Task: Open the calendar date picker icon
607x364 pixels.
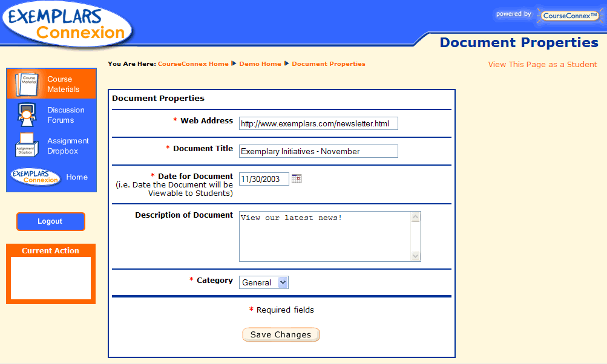Action: coord(297,178)
